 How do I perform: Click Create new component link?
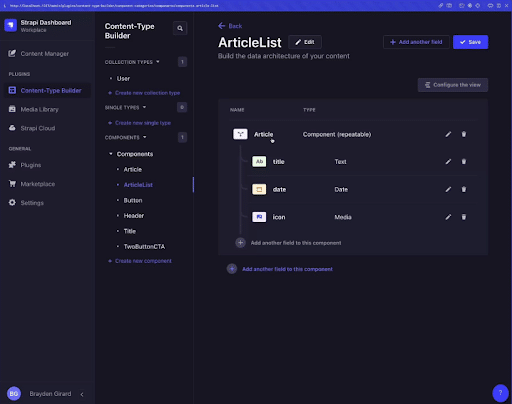140,261
